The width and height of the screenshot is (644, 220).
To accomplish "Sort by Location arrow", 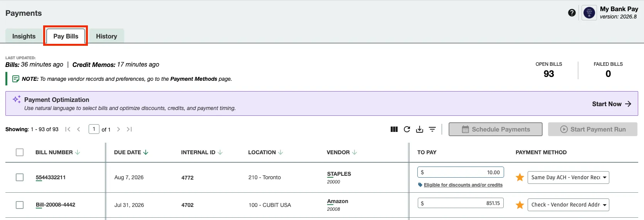I will 281,152.
